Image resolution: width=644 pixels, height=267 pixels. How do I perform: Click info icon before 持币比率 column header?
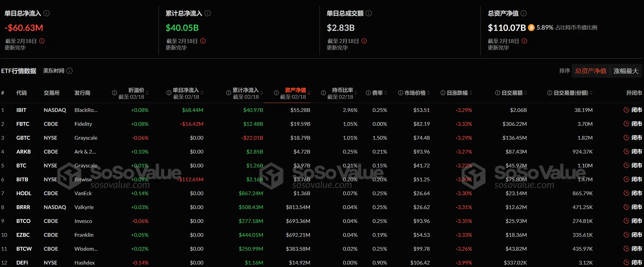[x=324, y=93]
